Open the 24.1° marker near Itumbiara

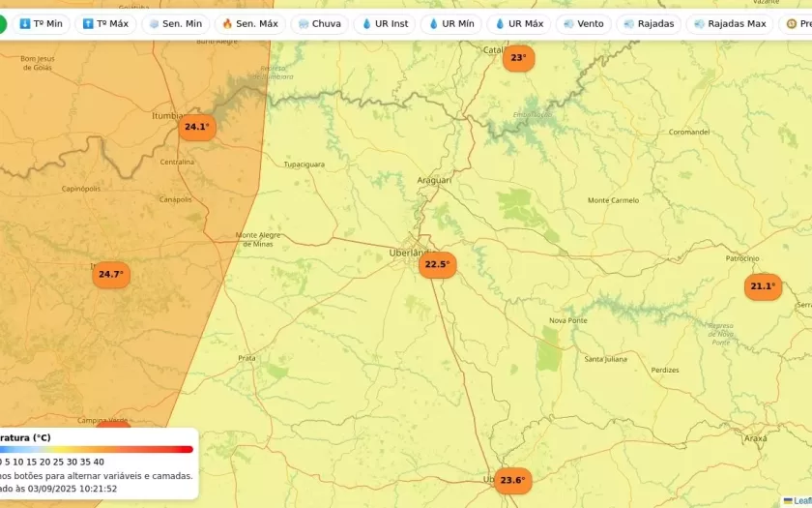click(197, 127)
